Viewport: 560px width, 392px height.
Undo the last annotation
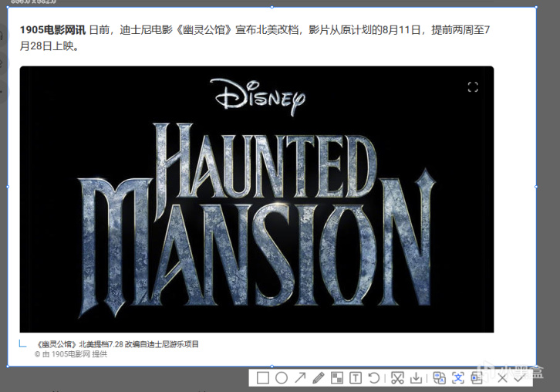coord(373,377)
